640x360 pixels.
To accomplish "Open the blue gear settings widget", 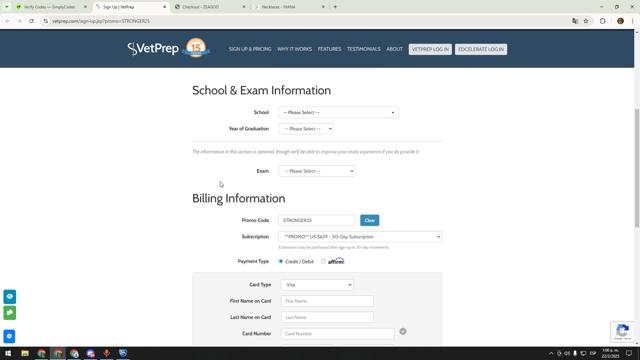I will pos(9,336).
